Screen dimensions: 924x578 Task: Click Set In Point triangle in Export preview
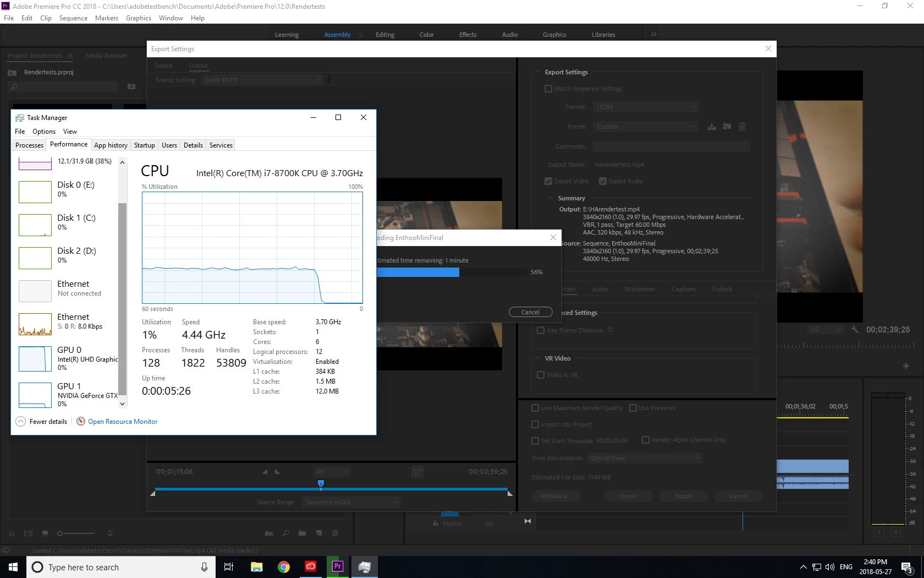pyautogui.click(x=265, y=472)
